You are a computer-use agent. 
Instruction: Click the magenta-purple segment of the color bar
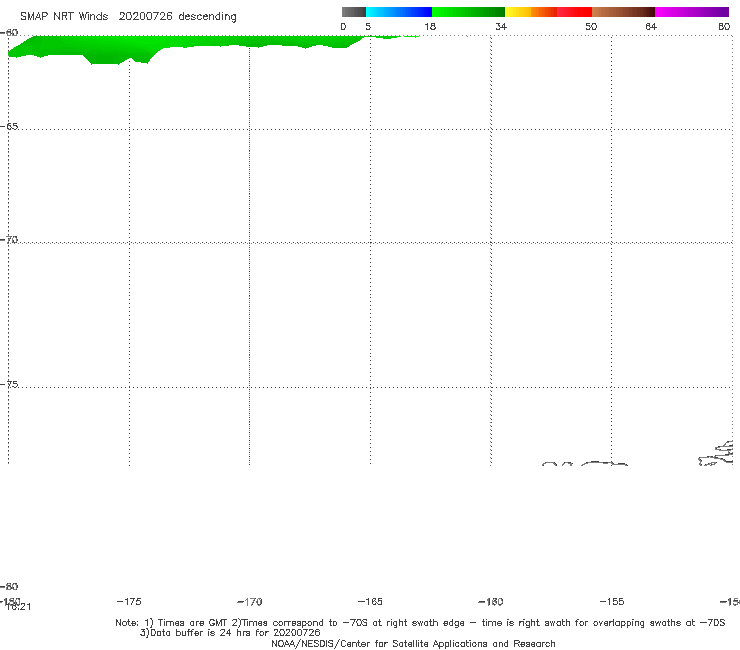tap(692, 12)
